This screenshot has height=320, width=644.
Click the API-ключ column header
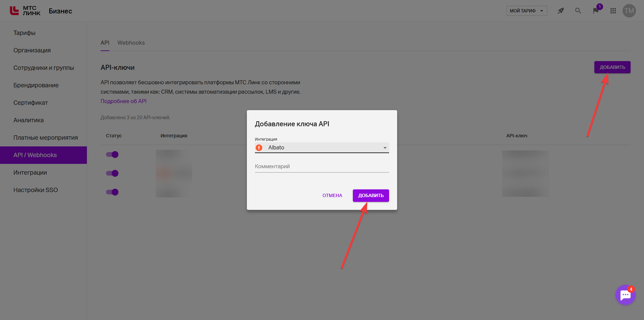pyautogui.click(x=517, y=136)
